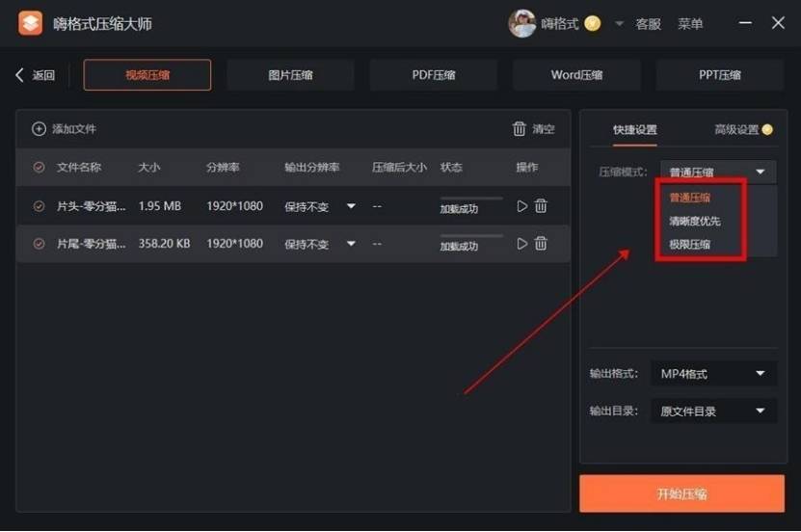This screenshot has height=532, width=801.
Task: Toggle checkbox for 片尾-零分猫 file
Action: [x=39, y=244]
